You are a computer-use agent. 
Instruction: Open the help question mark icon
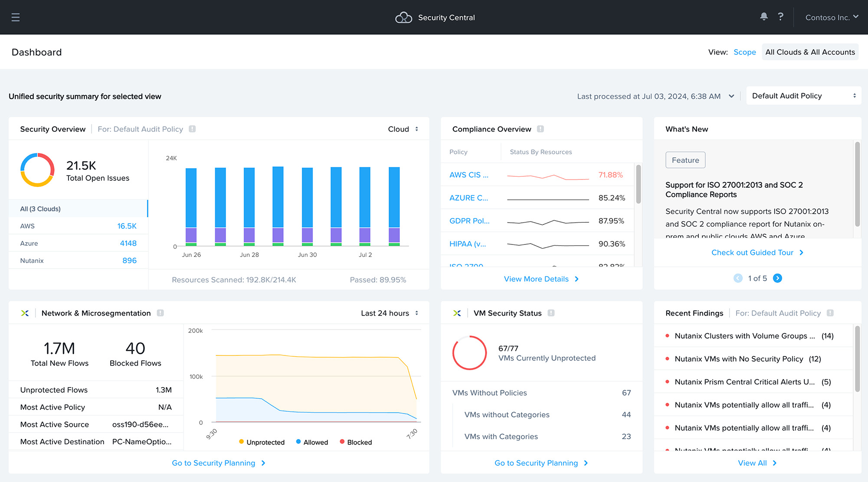pos(781,16)
